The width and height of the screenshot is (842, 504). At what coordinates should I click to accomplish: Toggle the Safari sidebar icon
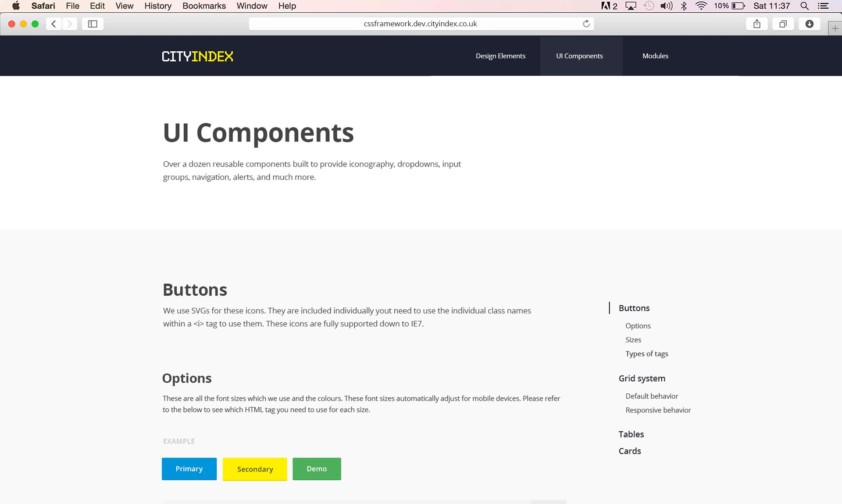93,24
